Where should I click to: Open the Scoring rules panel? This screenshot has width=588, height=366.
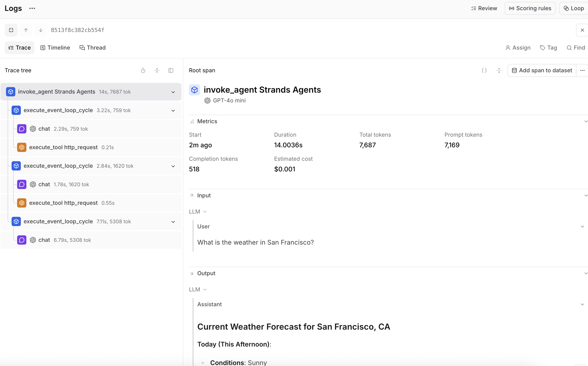point(530,8)
